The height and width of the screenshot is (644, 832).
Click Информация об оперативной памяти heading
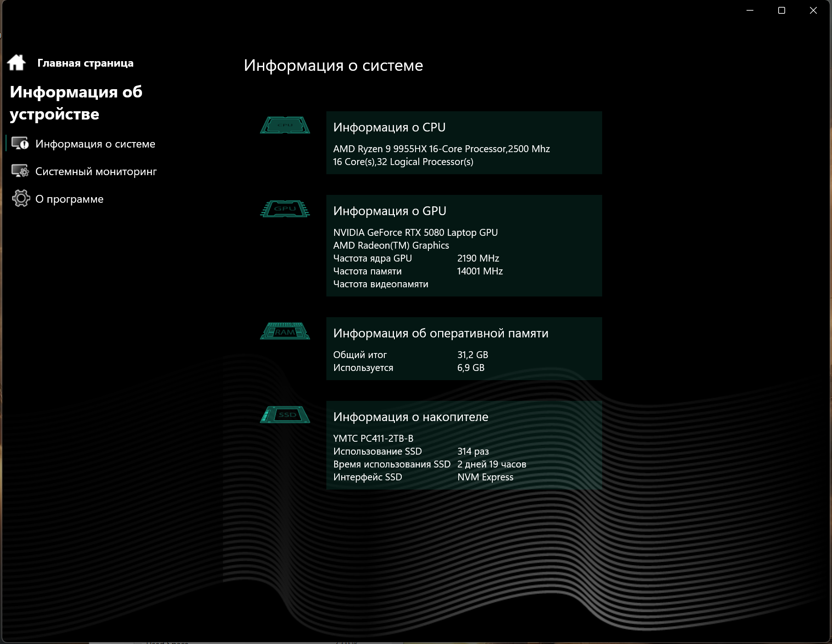(441, 333)
